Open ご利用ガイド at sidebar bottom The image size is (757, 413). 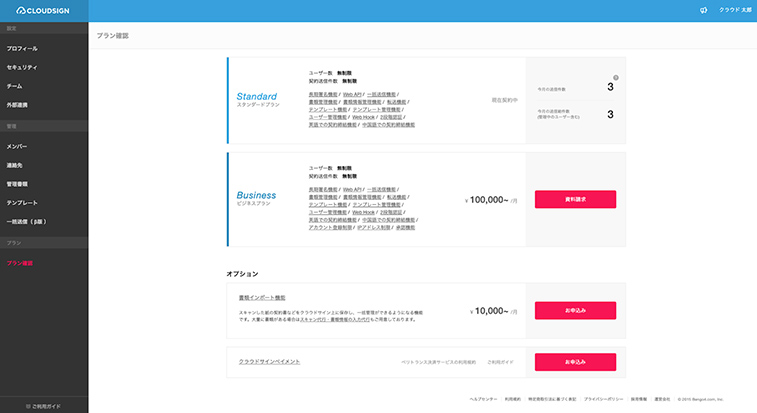click(44, 406)
